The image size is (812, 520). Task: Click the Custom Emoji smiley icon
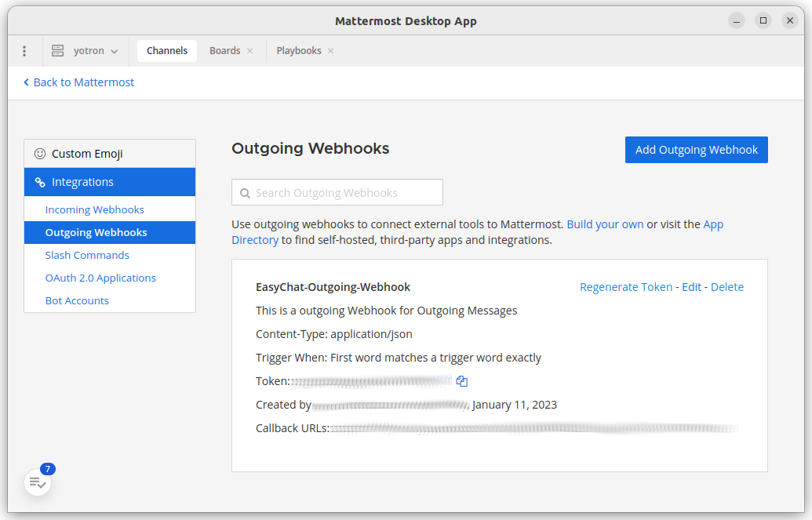click(x=40, y=154)
